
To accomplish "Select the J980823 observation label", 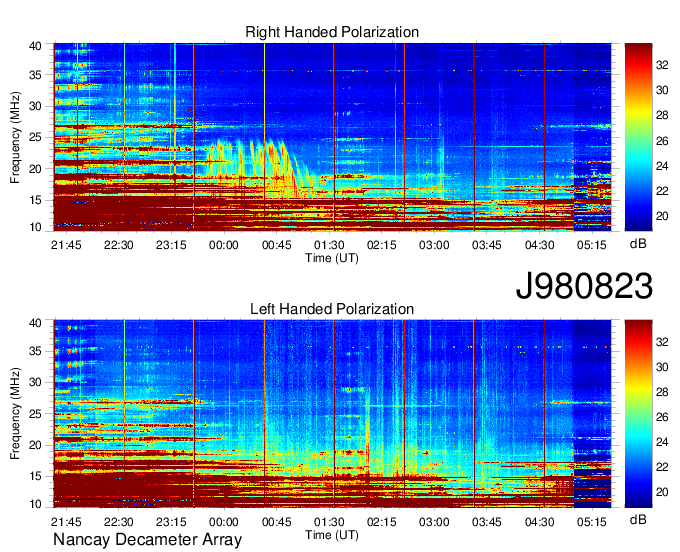I will [584, 286].
